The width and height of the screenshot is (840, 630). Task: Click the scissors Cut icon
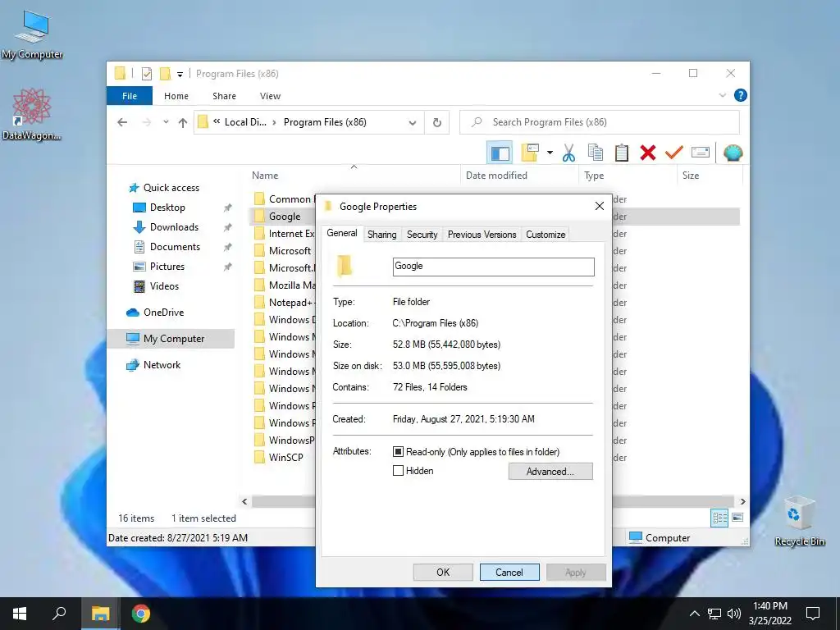(x=568, y=153)
